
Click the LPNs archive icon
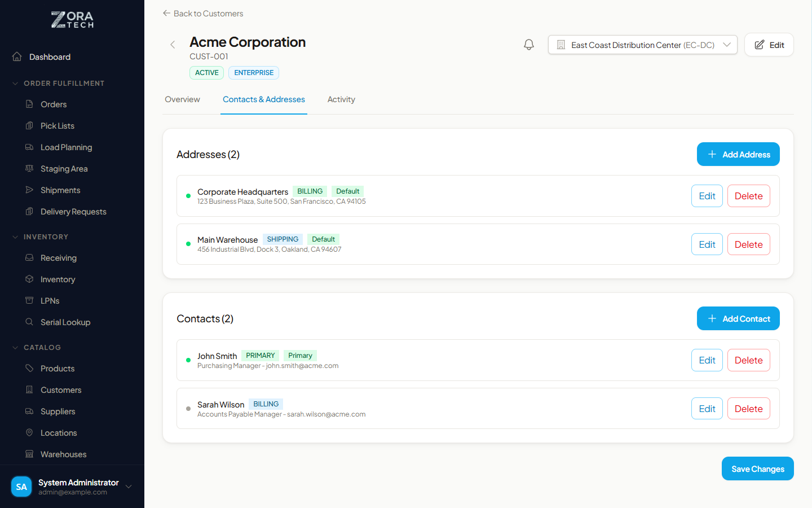click(29, 300)
